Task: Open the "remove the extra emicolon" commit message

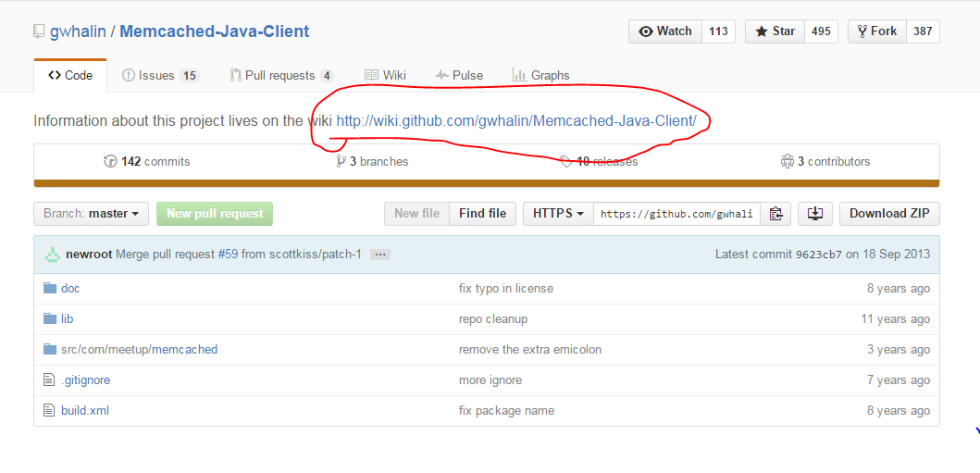Action: coord(530,349)
